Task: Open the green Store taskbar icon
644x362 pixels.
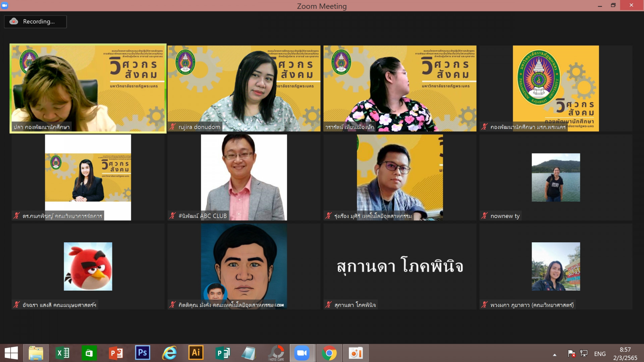Action: click(89, 353)
